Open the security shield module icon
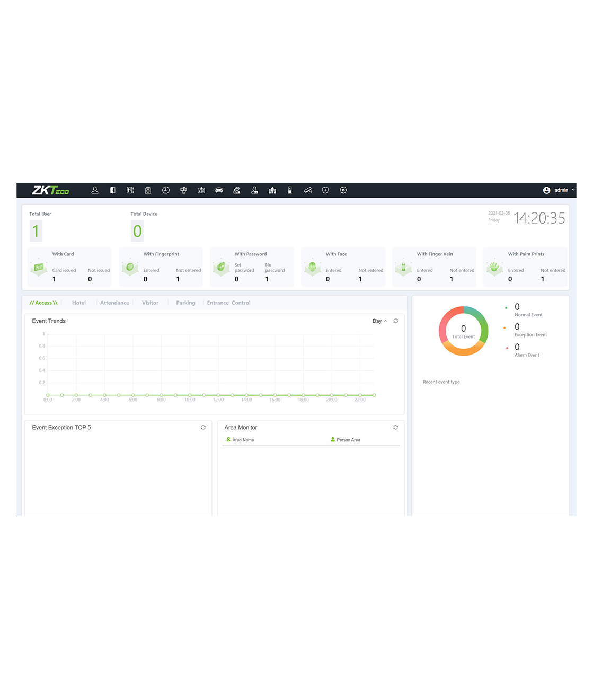Screen dimensions: 593x700 [325, 190]
